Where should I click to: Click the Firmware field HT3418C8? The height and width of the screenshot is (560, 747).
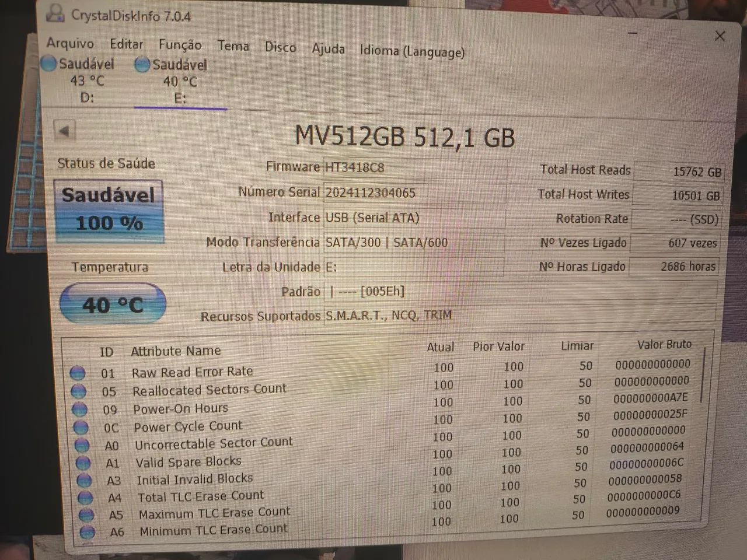coord(415,168)
